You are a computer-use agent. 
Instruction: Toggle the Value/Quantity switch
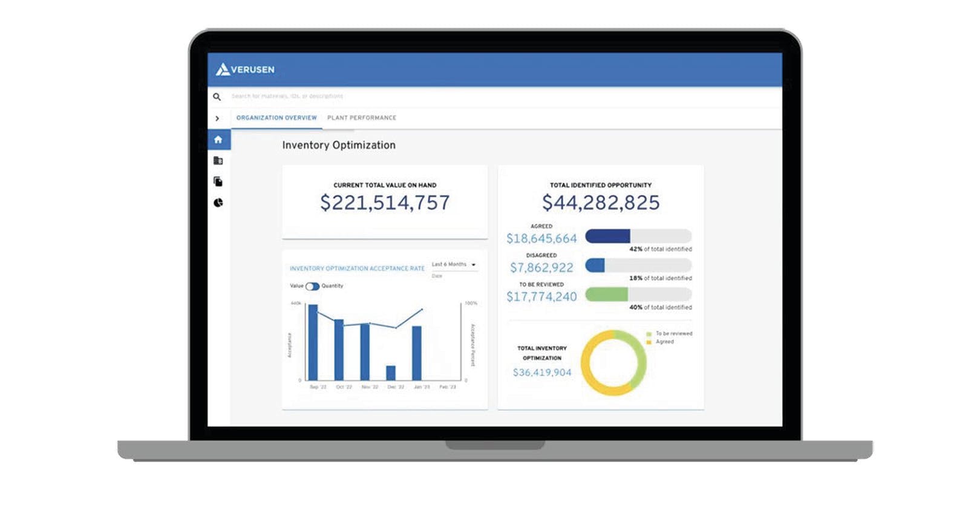312,286
